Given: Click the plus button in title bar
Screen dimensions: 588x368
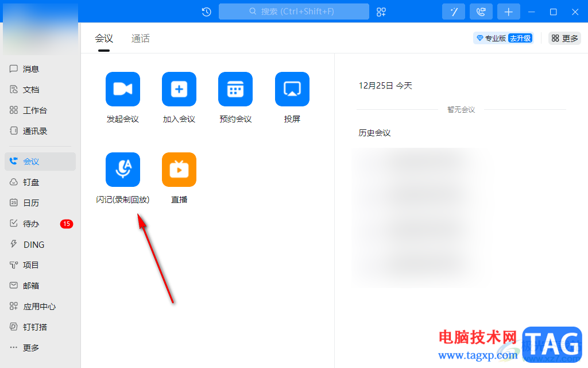Looking at the screenshot, I should (509, 11).
